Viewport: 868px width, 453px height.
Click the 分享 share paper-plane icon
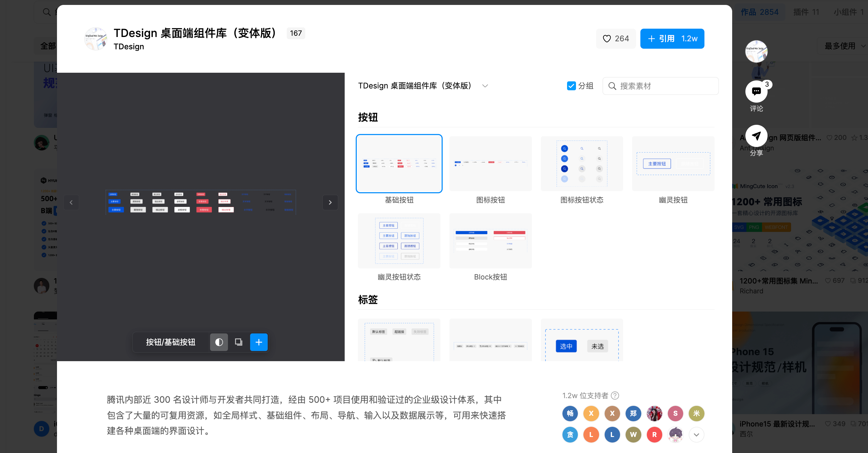756,136
